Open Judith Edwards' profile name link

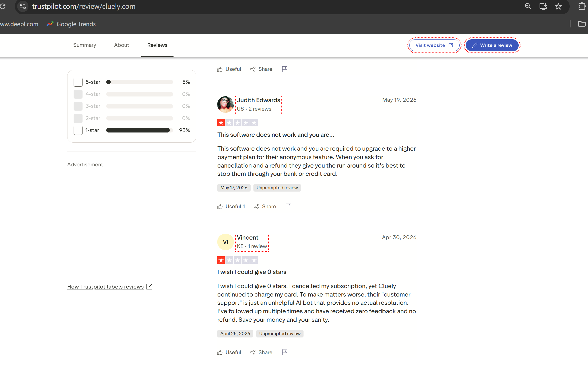point(259,100)
